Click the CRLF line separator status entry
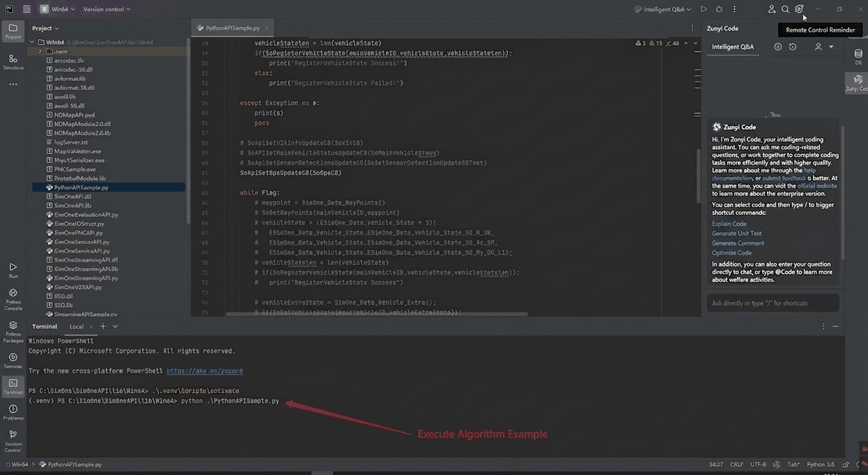Image resolution: width=868 pixels, height=475 pixels. pyautogui.click(x=736, y=465)
